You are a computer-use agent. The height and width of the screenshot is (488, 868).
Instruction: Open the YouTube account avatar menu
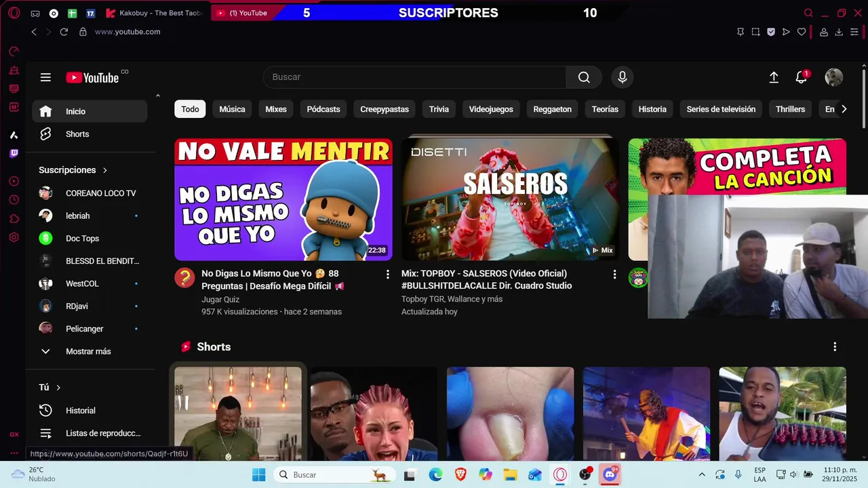pos(833,77)
